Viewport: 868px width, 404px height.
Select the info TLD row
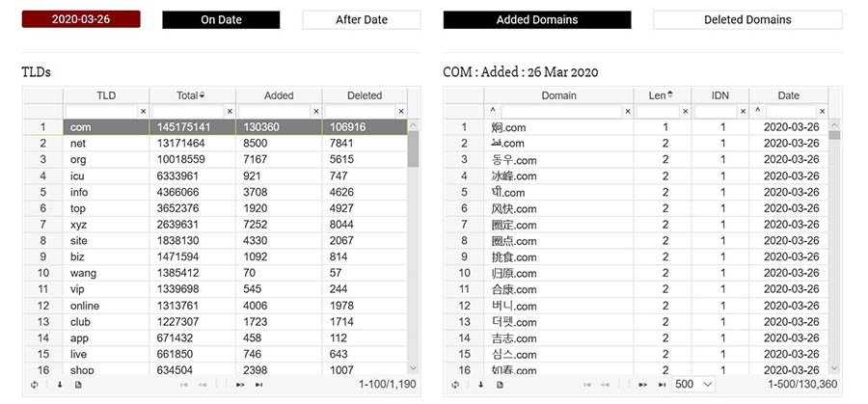215,192
